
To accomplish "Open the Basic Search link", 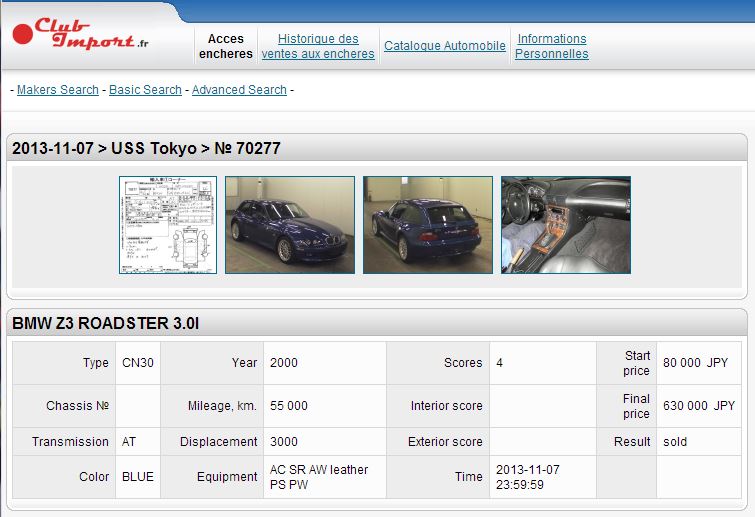I will click(x=145, y=90).
